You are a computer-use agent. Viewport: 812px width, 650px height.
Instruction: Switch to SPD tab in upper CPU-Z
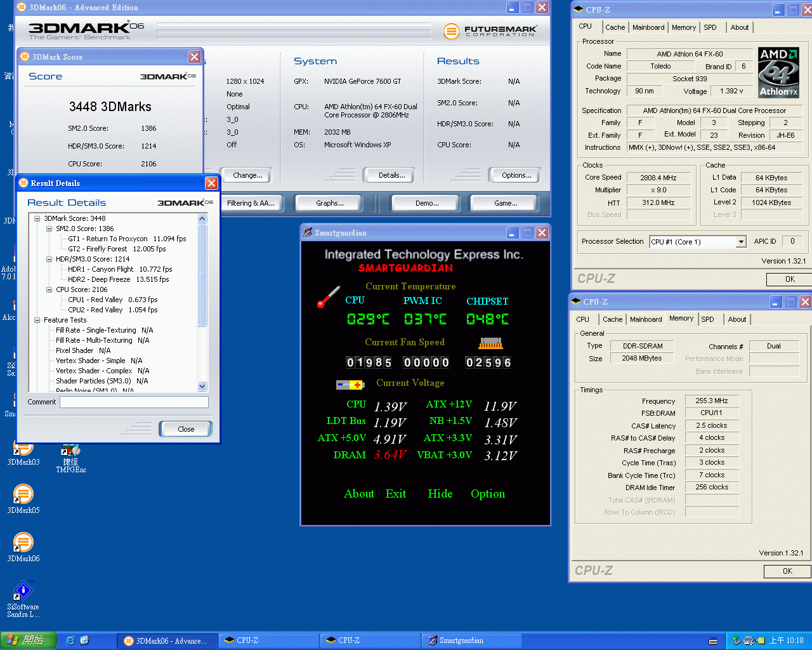[710, 27]
